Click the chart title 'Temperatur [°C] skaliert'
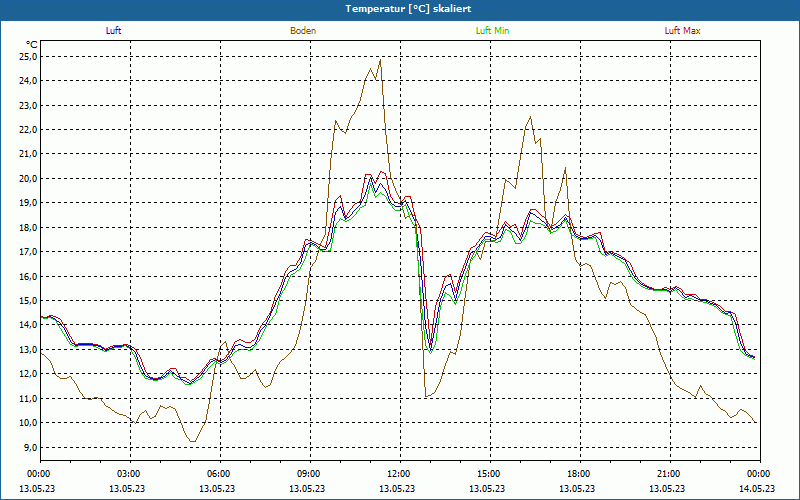The height and width of the screenshot is (500, 800). point(408,9)
